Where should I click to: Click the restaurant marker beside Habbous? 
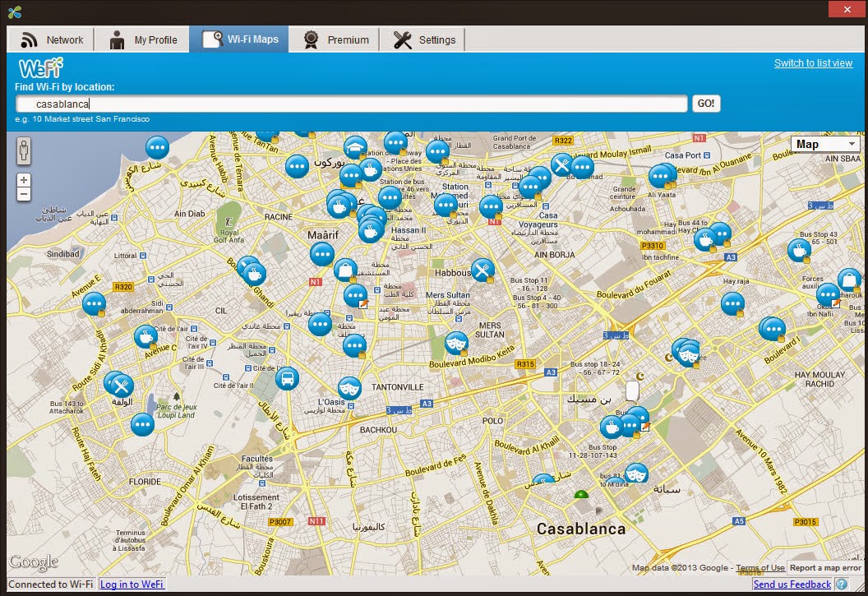[x=482, y=269]
